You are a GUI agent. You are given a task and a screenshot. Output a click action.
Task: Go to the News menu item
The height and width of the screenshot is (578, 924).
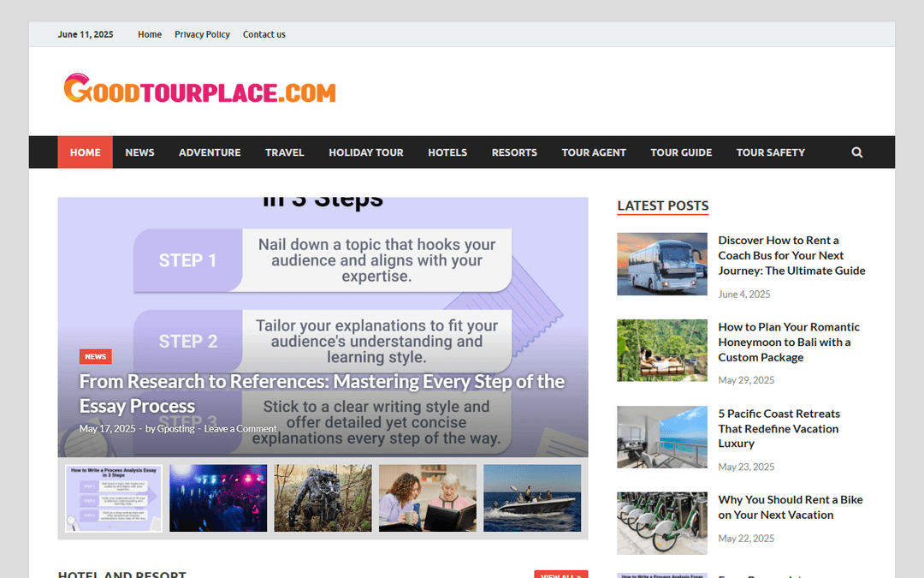coord(139,152)
